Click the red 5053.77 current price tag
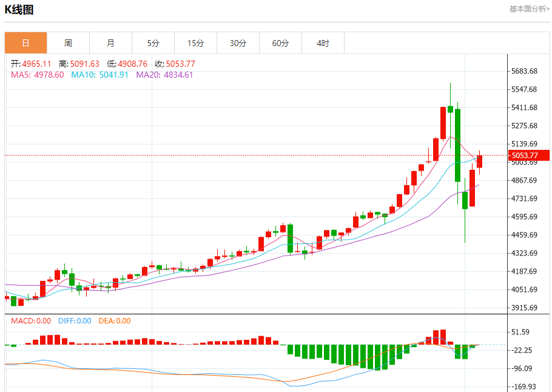Image resolution: width=552 pixels, height=392 pixels. 525,155
